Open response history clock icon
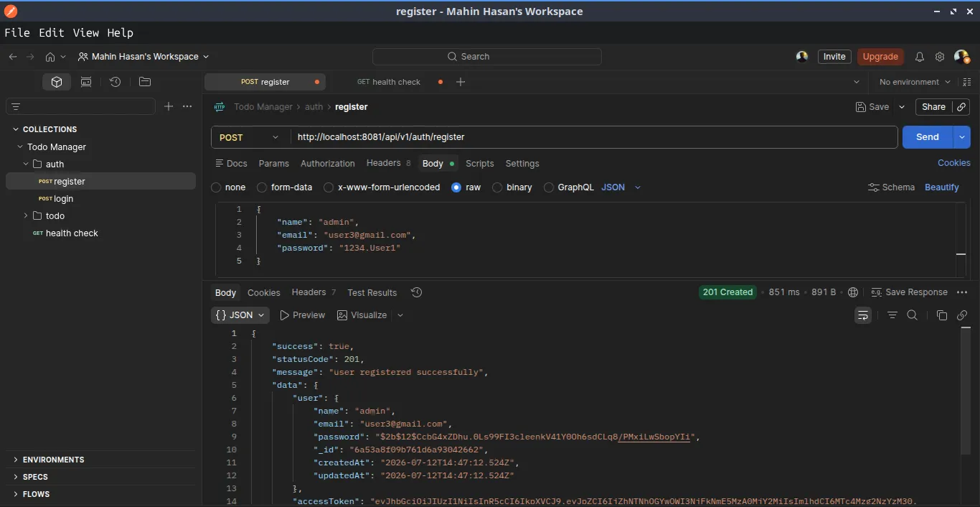Viewport: 980px width, 507px height. [x=416, y=292]
